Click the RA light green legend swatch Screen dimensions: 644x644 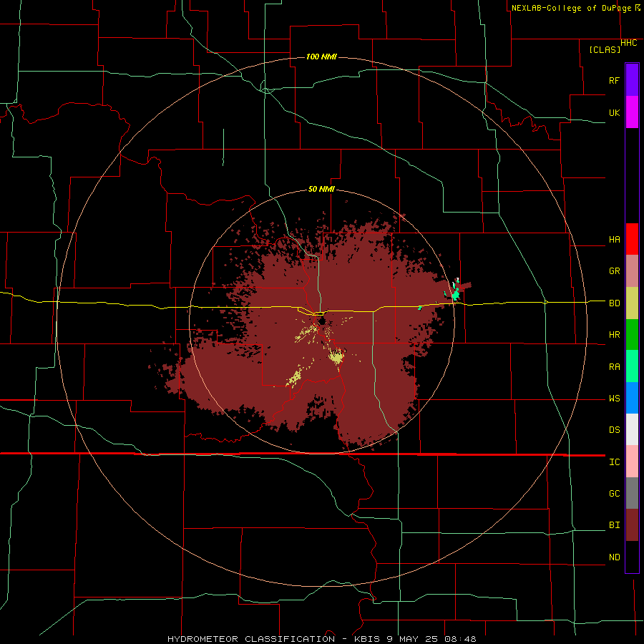pos(632,366)
